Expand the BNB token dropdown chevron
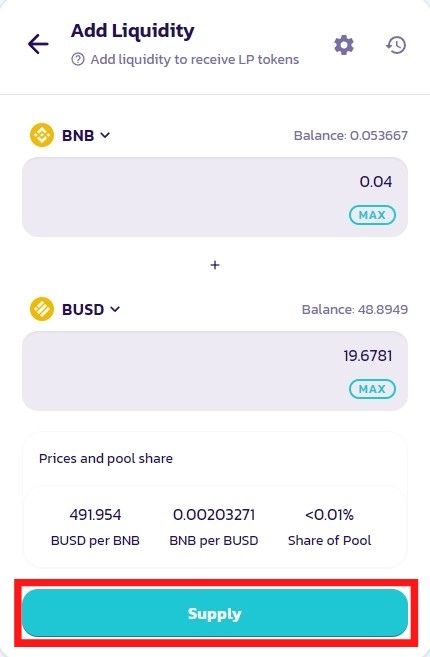Viewport: 430px width, 657px height. click(x=105, y=135)
